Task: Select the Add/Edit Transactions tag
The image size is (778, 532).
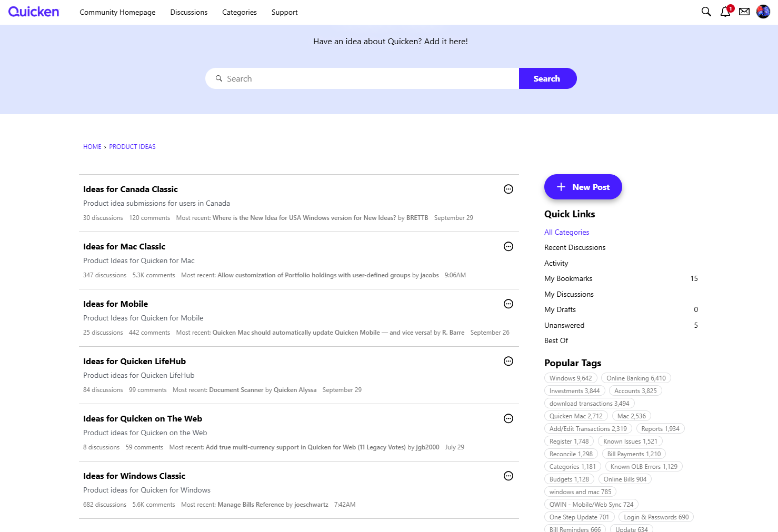Action: (588, 429)
